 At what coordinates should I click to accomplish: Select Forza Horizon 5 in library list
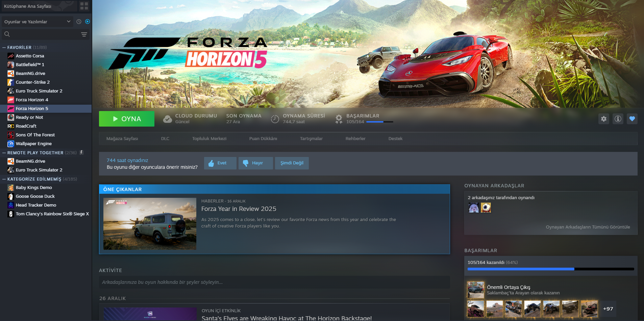point(46,109)
